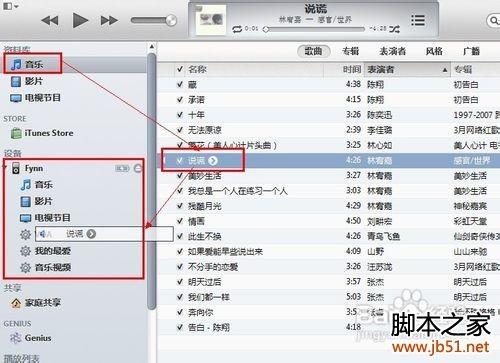The height and width of the screenshot is (363, 500).
Task: Uncheck the song 十年
Action: pyautogui.click(x=180, y=115)
